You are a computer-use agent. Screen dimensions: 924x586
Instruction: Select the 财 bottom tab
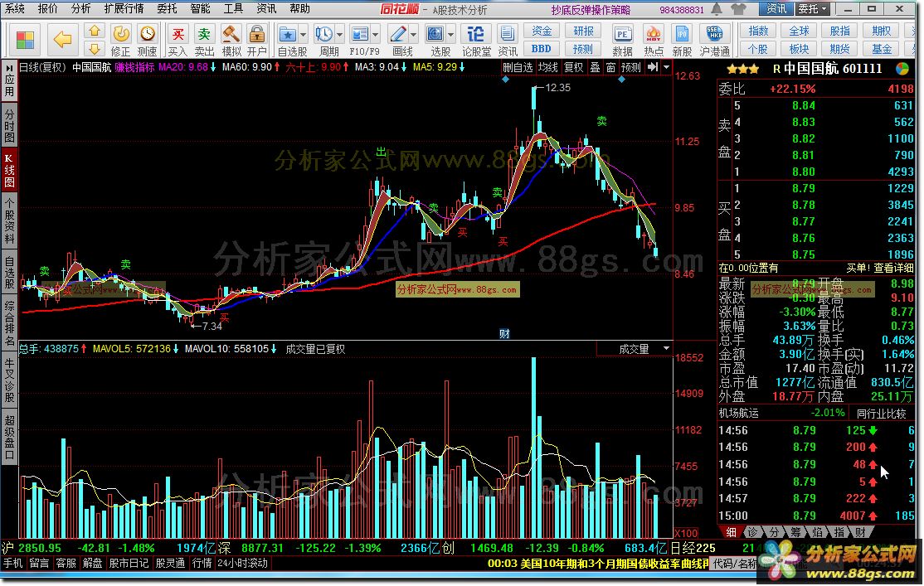[861, 532]
